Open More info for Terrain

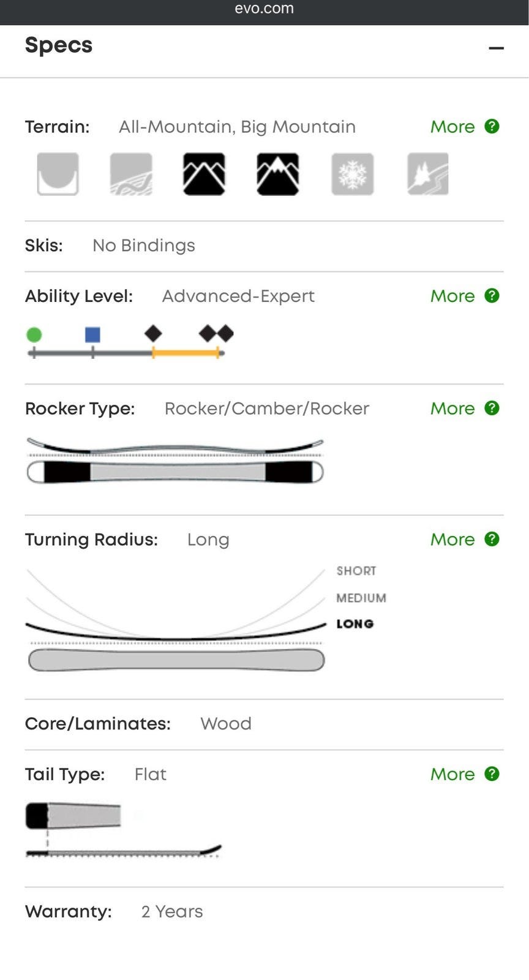click(x=452, y=127)
